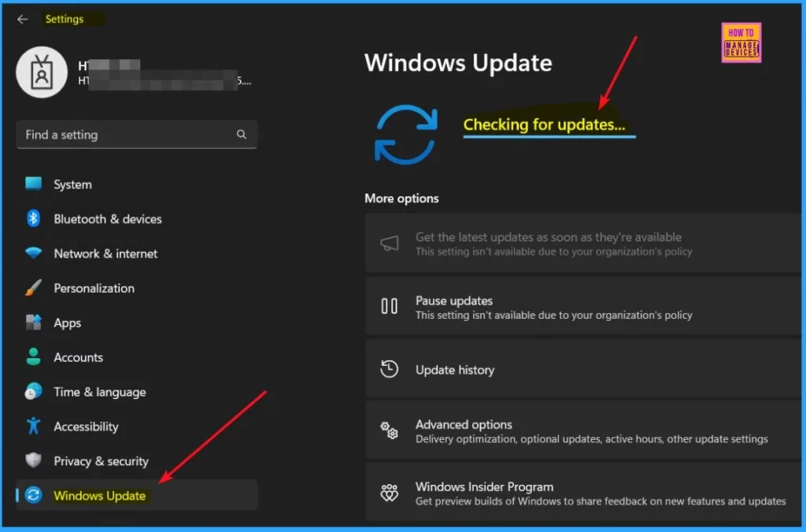Click the More options label

401,198
